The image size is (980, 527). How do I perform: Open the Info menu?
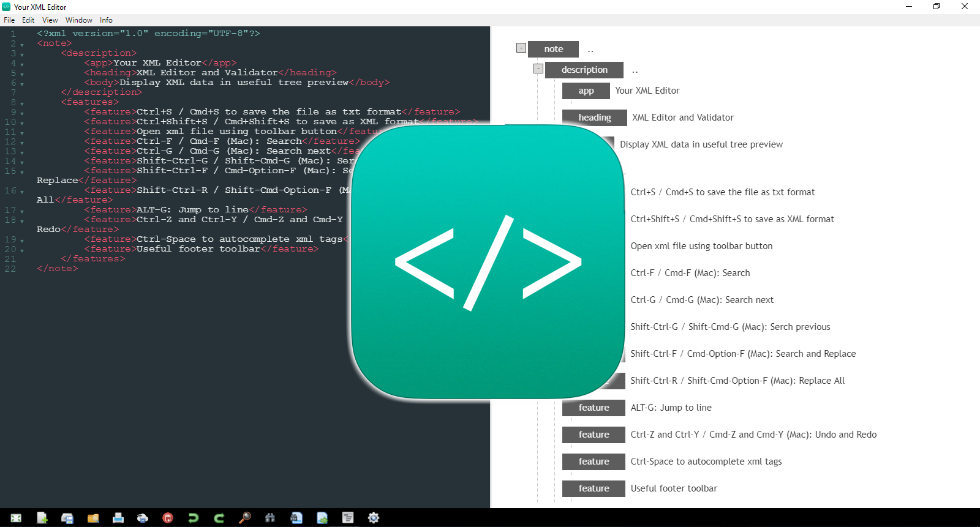[x=106, y=20]
